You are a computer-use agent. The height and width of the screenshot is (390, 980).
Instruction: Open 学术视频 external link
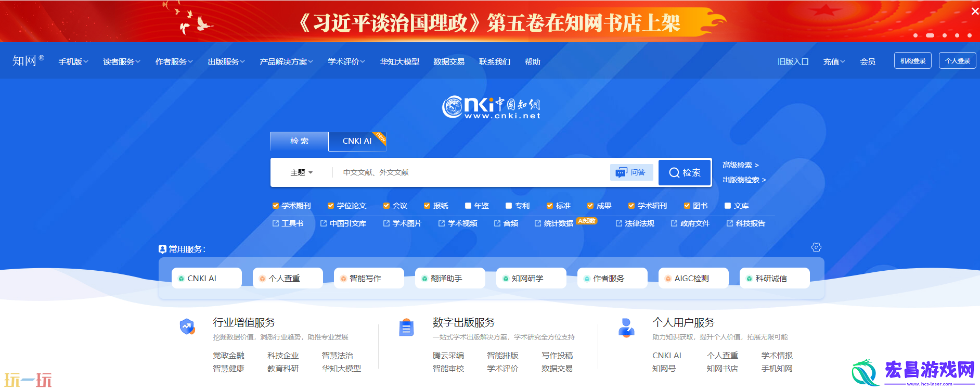coord(458,223)
